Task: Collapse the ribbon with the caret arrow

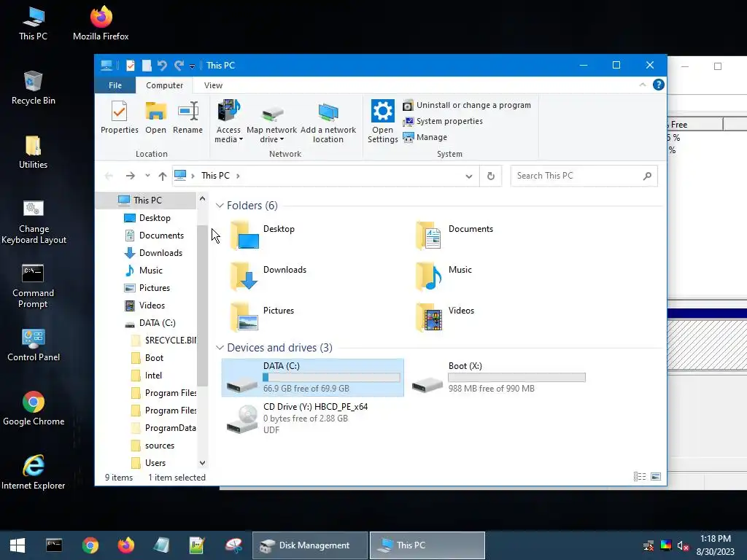Action: click(x=642, y=85)
